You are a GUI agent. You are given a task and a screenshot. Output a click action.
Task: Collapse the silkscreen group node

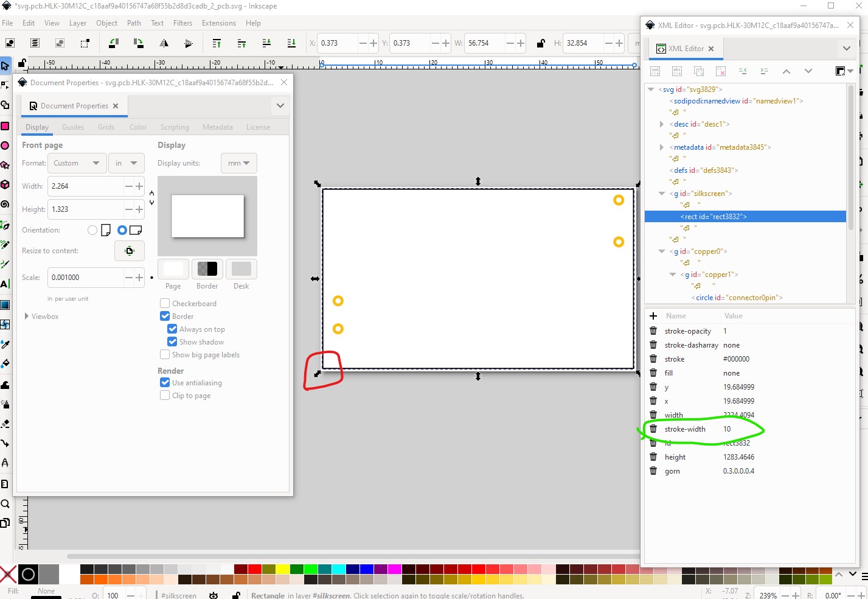click(662, 194)
